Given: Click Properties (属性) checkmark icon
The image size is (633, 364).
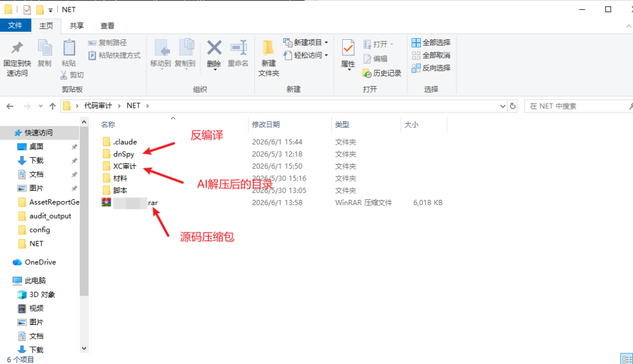Looking at the screenshot, I should click(348, 49).
